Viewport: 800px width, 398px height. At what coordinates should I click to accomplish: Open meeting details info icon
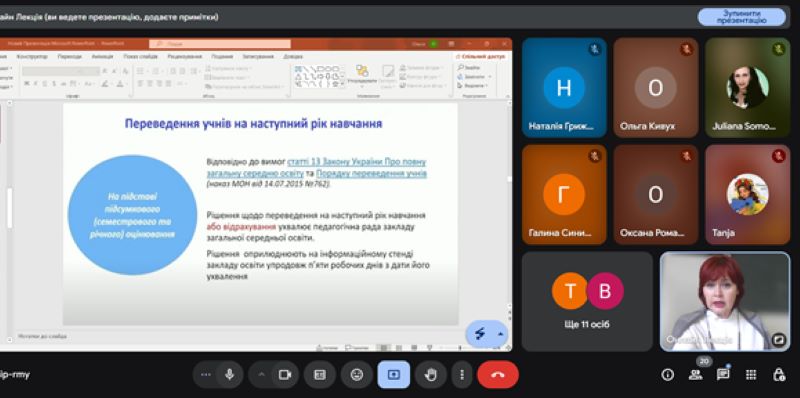667,375
